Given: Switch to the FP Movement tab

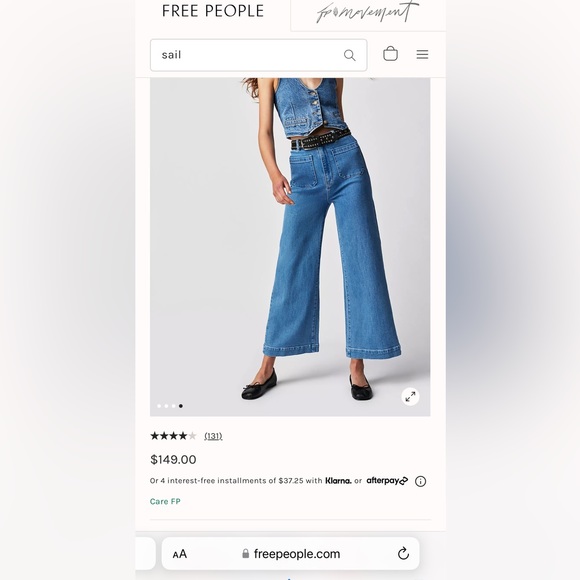Looking at the screenshot, I should (368, 12).
